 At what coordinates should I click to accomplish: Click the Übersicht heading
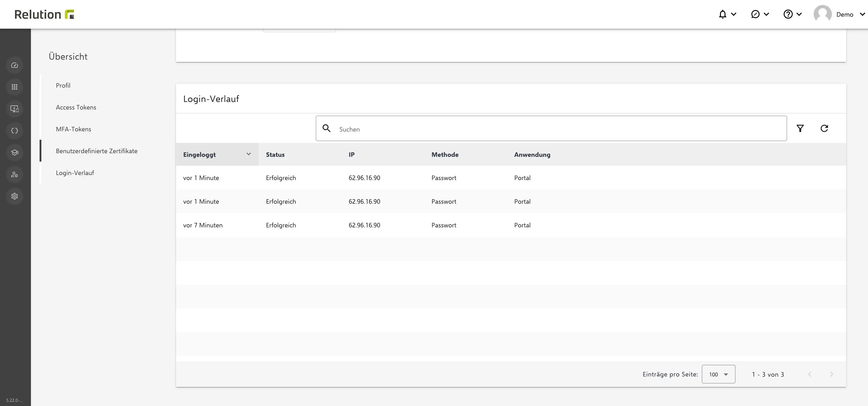(68, 56)
